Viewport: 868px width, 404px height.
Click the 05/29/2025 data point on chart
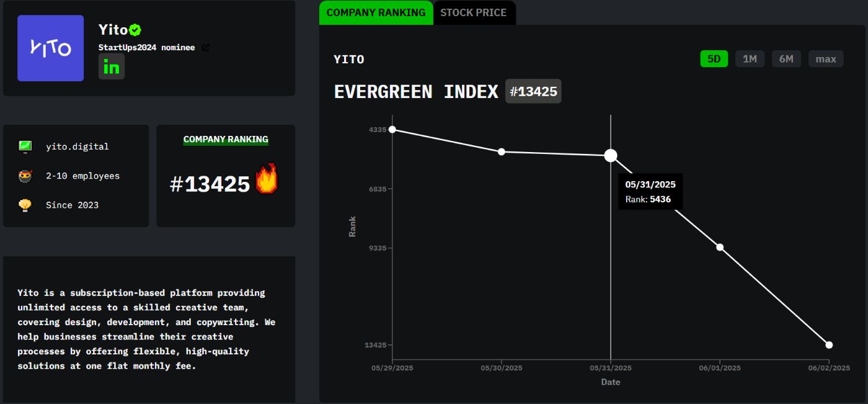tap(392, 129)
